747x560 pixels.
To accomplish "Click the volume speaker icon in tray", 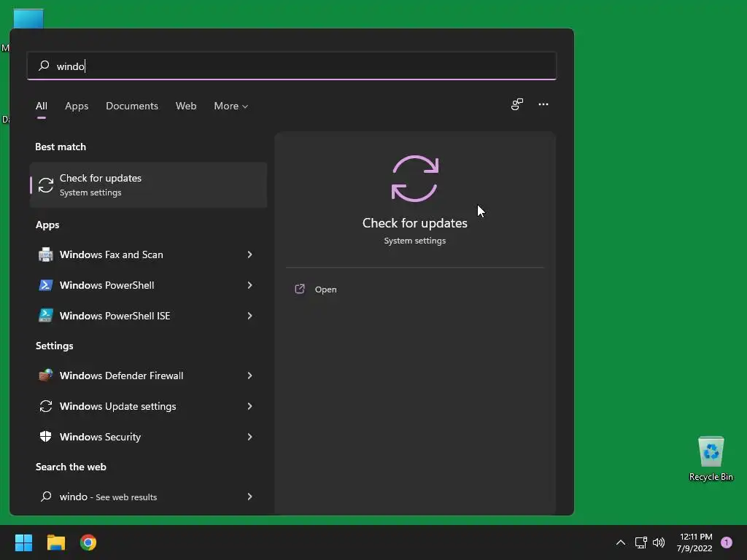I will [x=659, y=542].
